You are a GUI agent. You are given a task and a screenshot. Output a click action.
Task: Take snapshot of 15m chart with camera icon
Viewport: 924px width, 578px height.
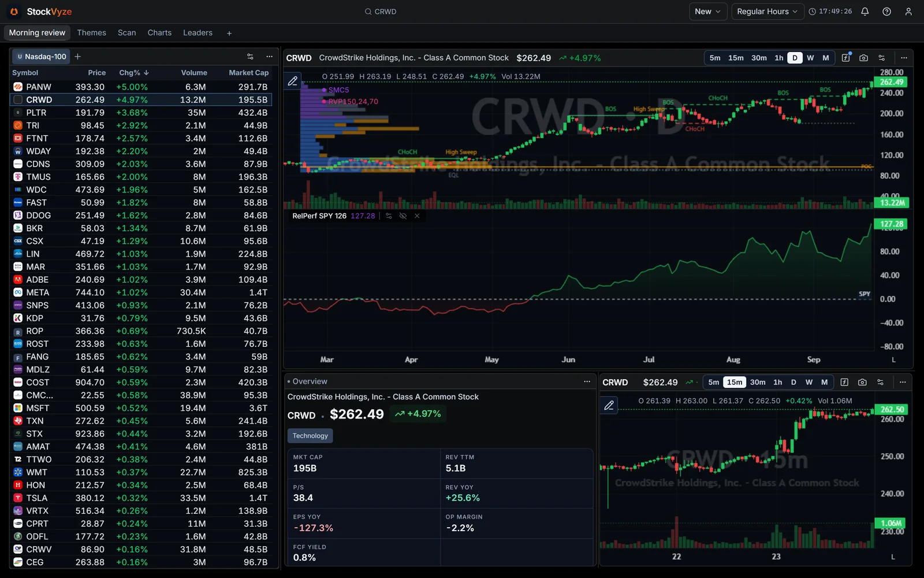coord(862,382)
